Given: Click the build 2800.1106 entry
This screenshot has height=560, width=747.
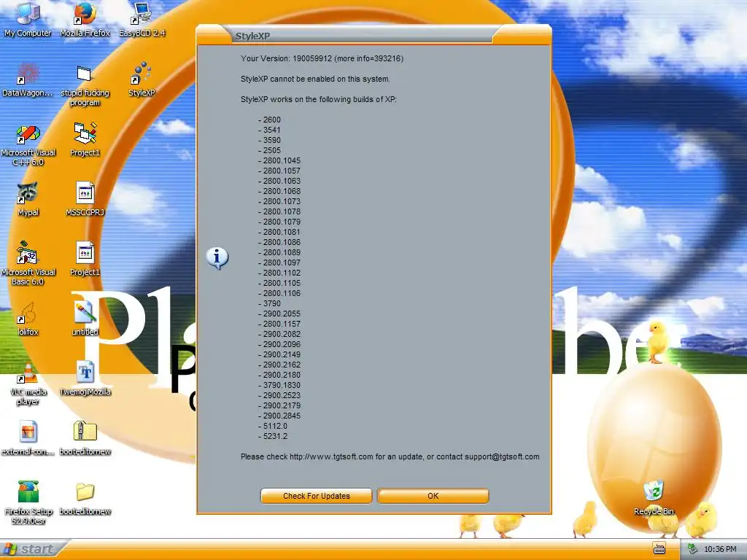Looking at the screenshot, I should [279, 293].
